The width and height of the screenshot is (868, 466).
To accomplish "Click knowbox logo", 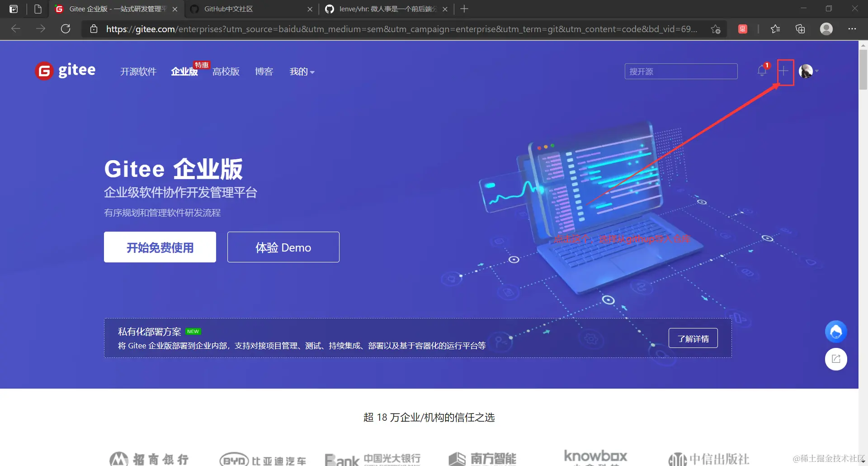I will point(595,456).
